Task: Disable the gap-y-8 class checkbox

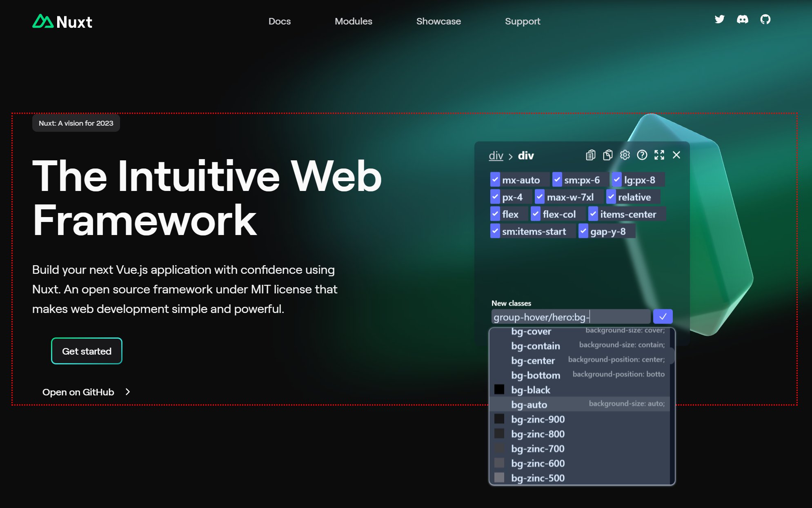Action: click(584, 231)
